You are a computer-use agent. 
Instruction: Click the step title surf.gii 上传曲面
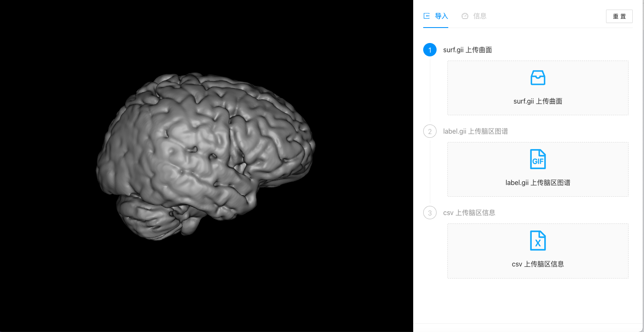click(x=467, y=50)
